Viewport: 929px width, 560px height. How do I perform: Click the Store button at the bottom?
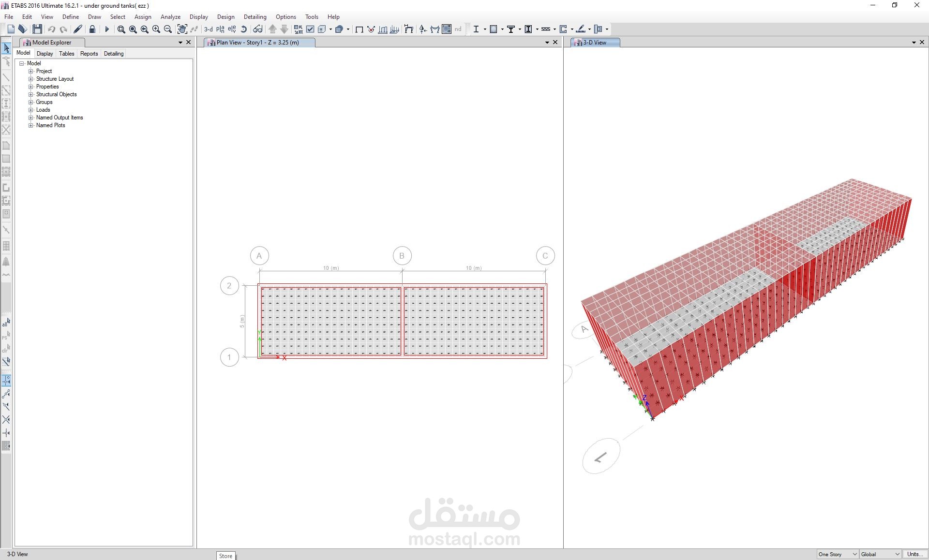pyautogui.click(x=226, y=556)
